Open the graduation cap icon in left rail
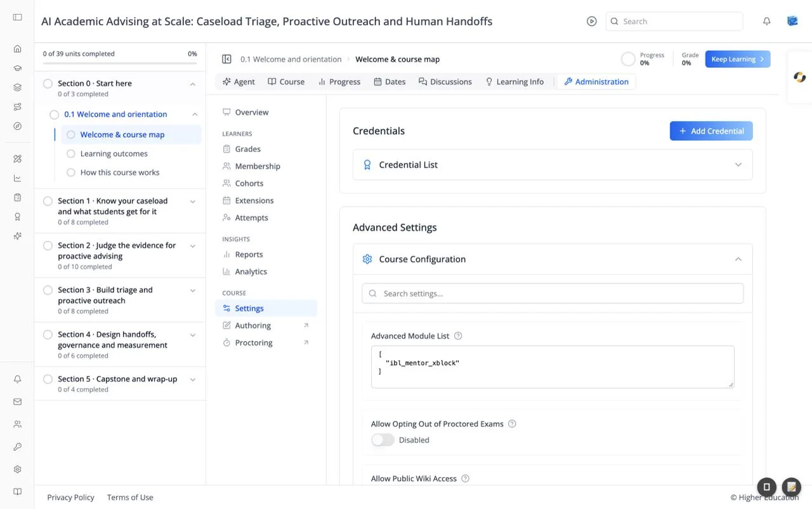 point(17,68)
